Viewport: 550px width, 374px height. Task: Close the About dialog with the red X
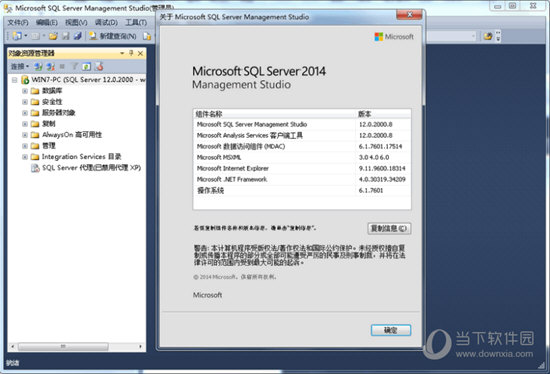click(409, 15)
